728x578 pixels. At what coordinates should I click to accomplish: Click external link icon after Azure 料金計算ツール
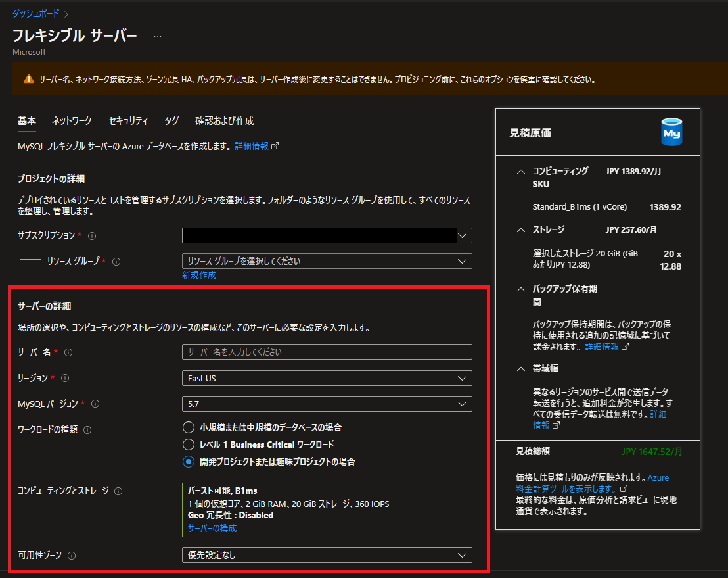coord(624,489)
